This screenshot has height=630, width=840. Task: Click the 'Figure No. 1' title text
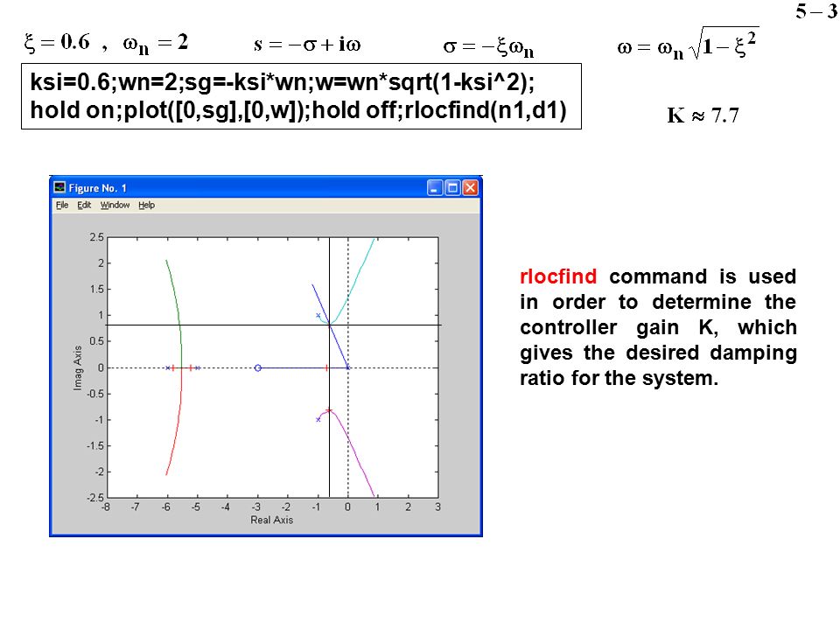[97, 188]
